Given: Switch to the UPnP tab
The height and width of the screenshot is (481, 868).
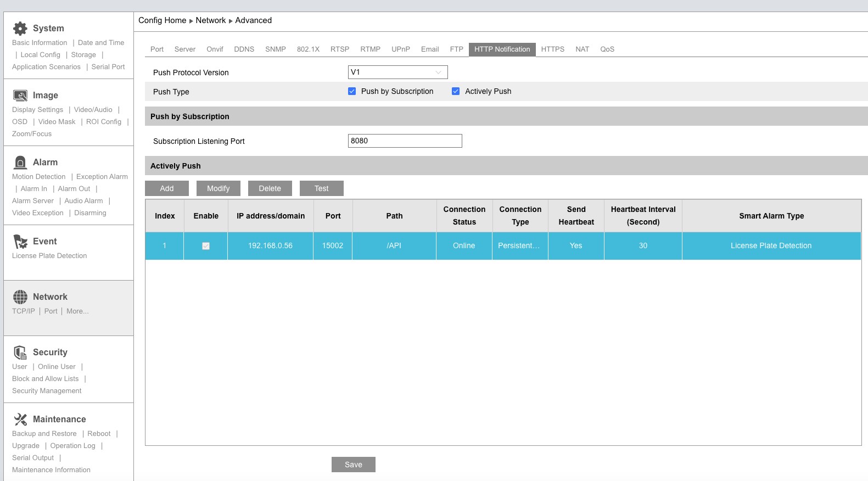Looking at the screenshot, I should [x=401, y=49].
